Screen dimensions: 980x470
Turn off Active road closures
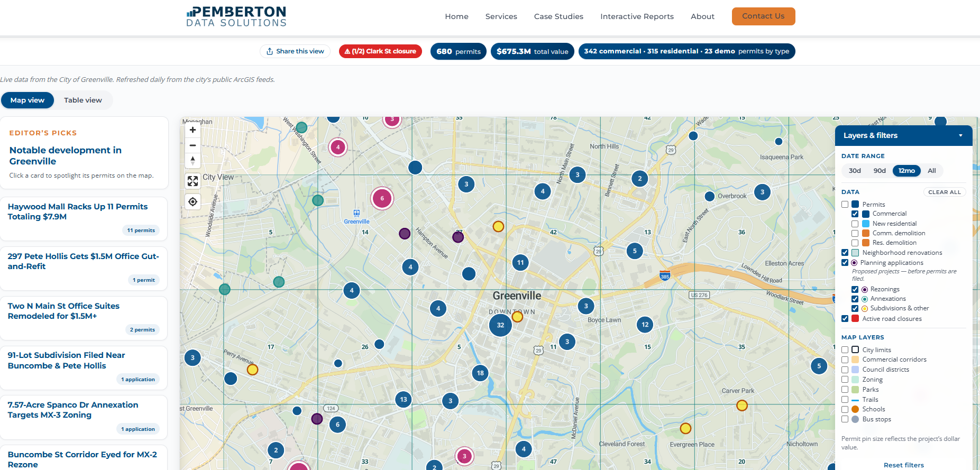(845, 319)
